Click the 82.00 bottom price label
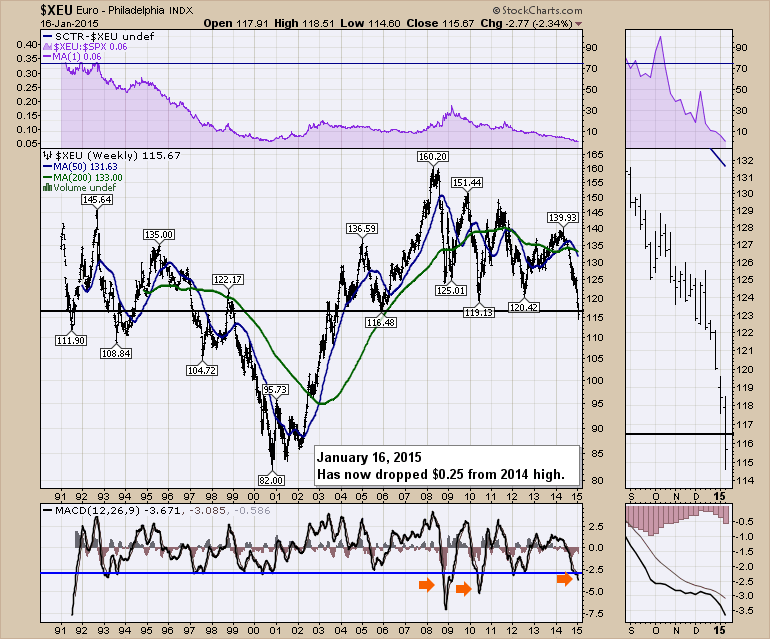 click(x=271, y=480)
